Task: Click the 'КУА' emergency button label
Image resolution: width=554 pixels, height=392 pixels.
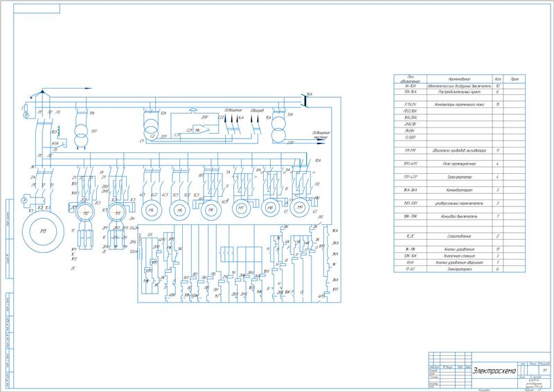Action: click(x=55, y=143)
